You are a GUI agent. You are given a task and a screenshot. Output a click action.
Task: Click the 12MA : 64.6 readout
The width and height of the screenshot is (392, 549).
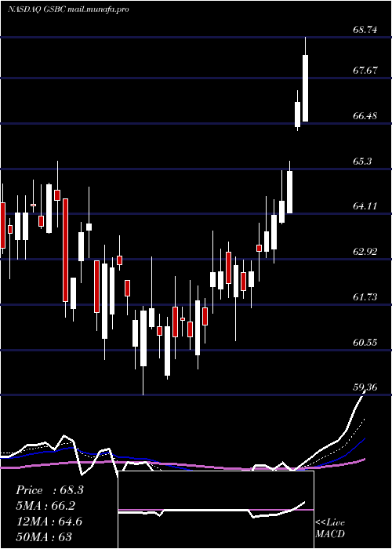pos(49,521)
